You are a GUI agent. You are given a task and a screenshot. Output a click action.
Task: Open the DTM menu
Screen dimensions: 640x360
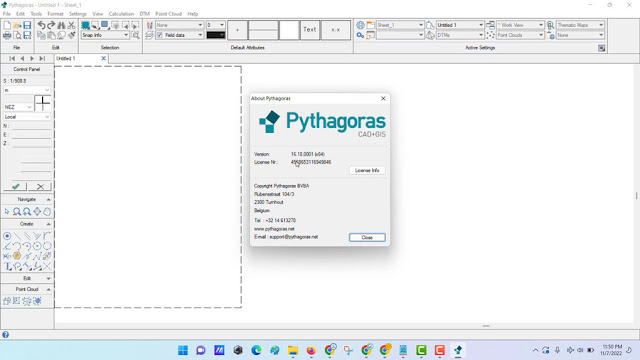click(x=144, y=14)
